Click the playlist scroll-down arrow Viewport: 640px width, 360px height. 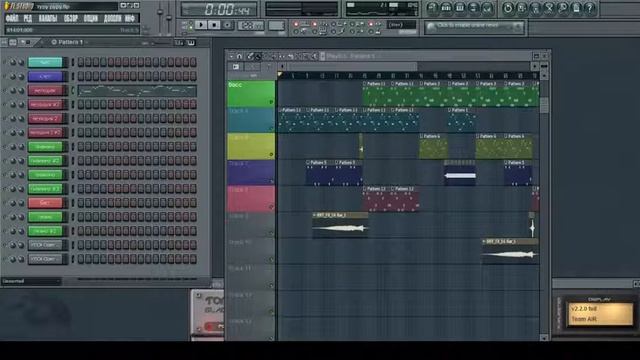click(x=544, y=337)
